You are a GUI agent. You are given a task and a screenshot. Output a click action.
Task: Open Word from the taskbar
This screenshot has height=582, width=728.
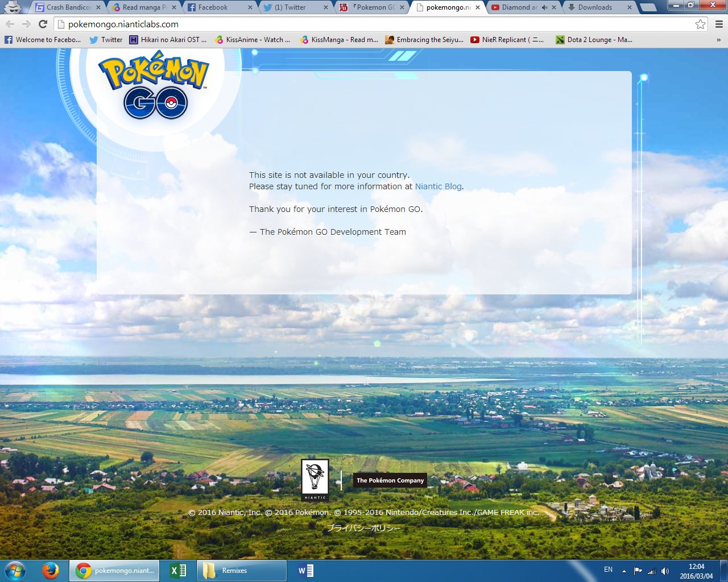coord(305,571)
